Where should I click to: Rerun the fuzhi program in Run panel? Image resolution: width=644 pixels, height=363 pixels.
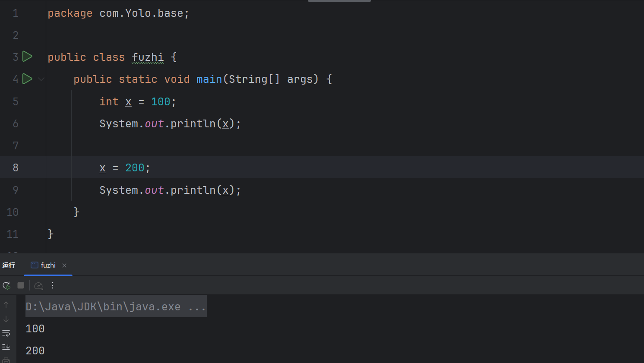click(6, 285)
